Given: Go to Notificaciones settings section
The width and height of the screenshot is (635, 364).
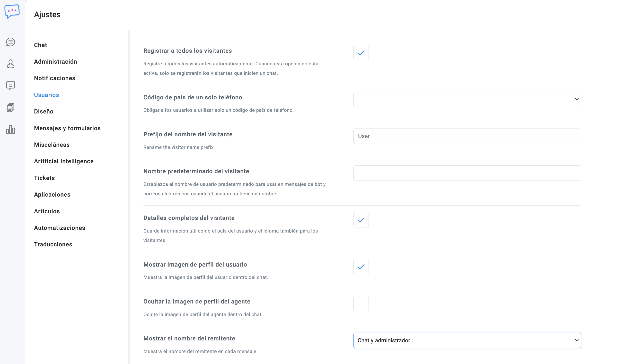Looking at the screenshot, I should click(x=54, y=78).
